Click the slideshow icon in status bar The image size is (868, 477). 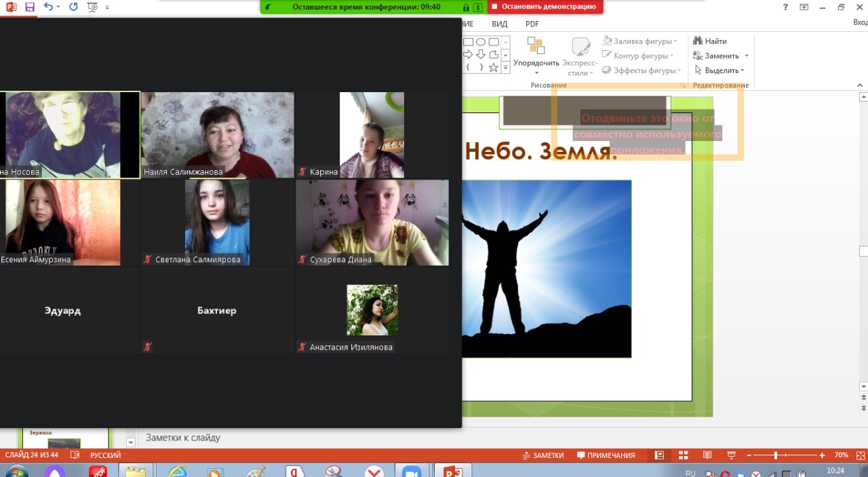pyautogui.click(x=731, y=455)
